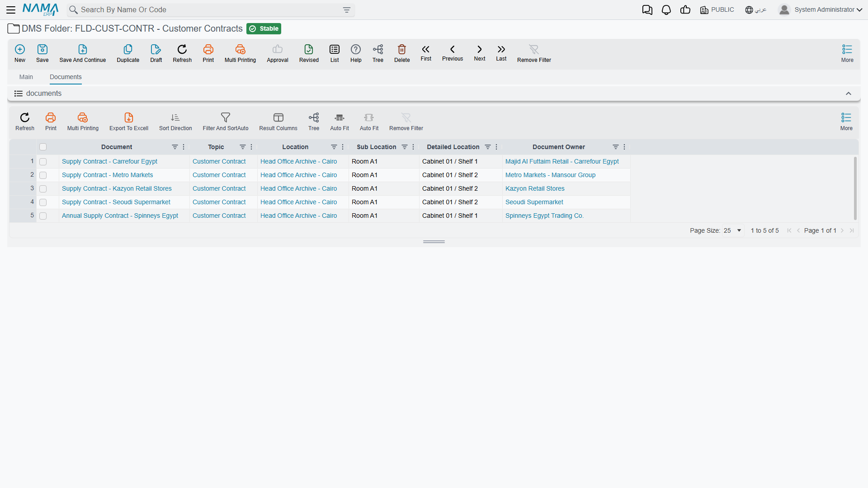868x488 pixels.
Task: Jump to Last record
Action: click(501, 52)
